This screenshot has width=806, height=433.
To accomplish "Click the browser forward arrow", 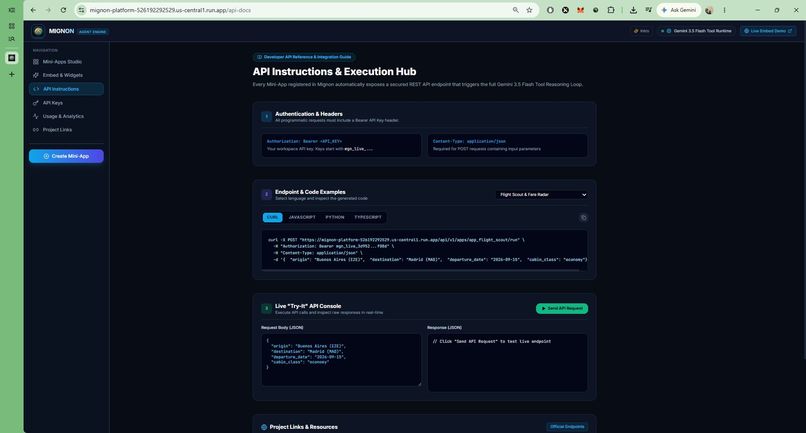I will click(48, 10).
